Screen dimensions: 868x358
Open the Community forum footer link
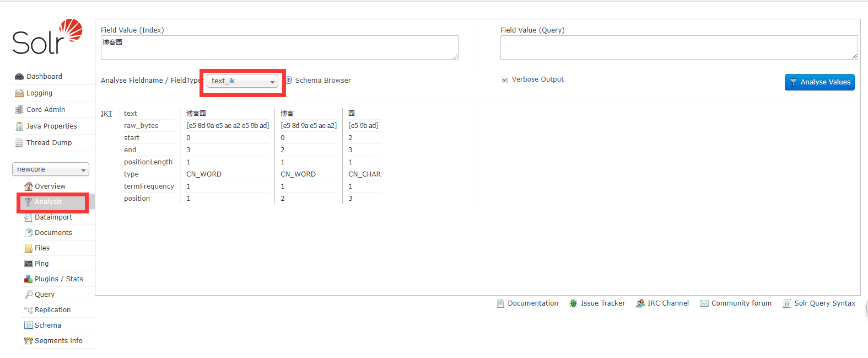pyautogui.click(x=741, y=303)
